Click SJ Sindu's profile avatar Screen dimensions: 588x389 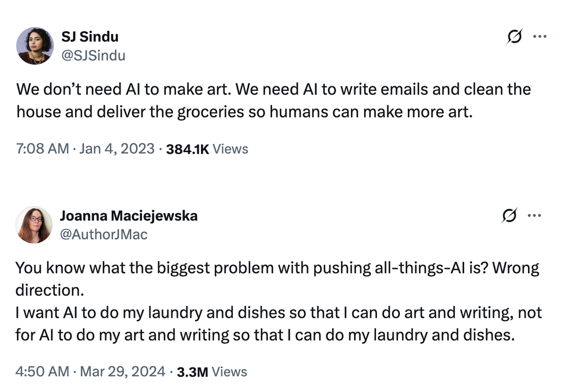coord(35,46)
